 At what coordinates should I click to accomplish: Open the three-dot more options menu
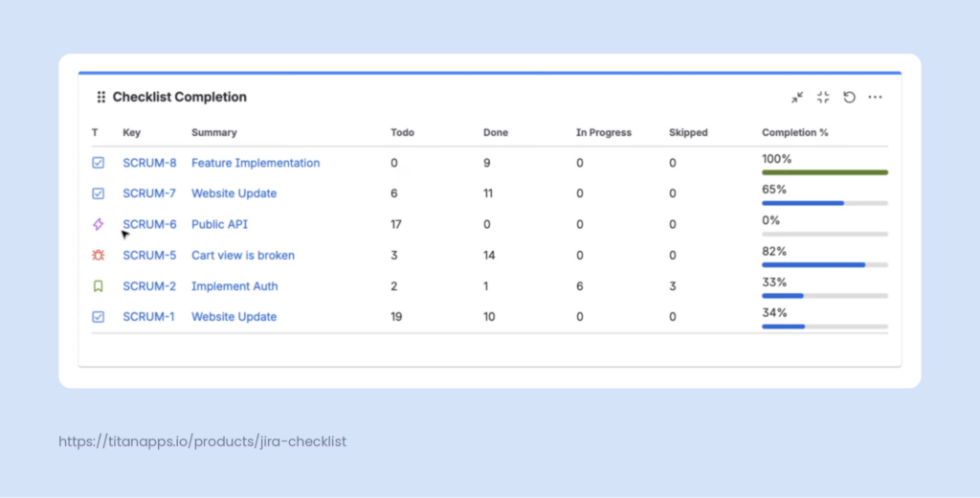tap(875, 97)
